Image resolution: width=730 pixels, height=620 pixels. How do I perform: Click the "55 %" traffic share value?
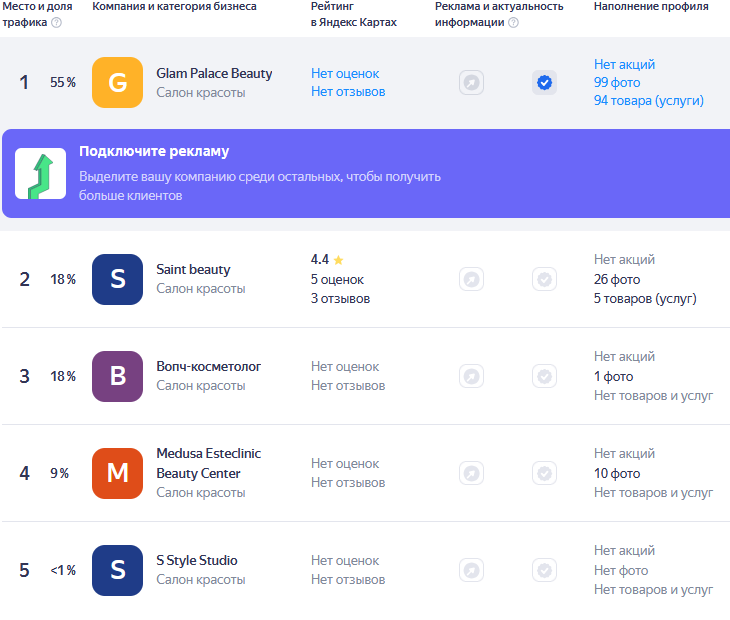[x=63, y=82]
